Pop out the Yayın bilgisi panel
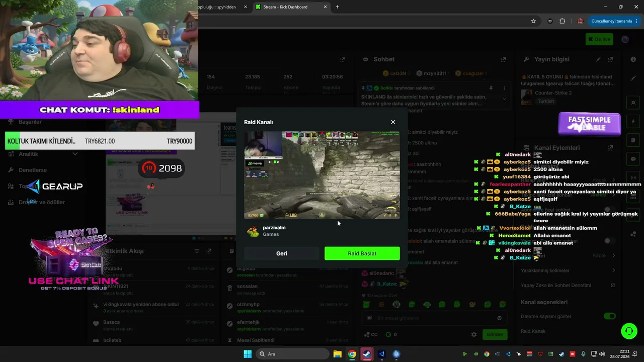The image size is (644, 362). [610, 59]
